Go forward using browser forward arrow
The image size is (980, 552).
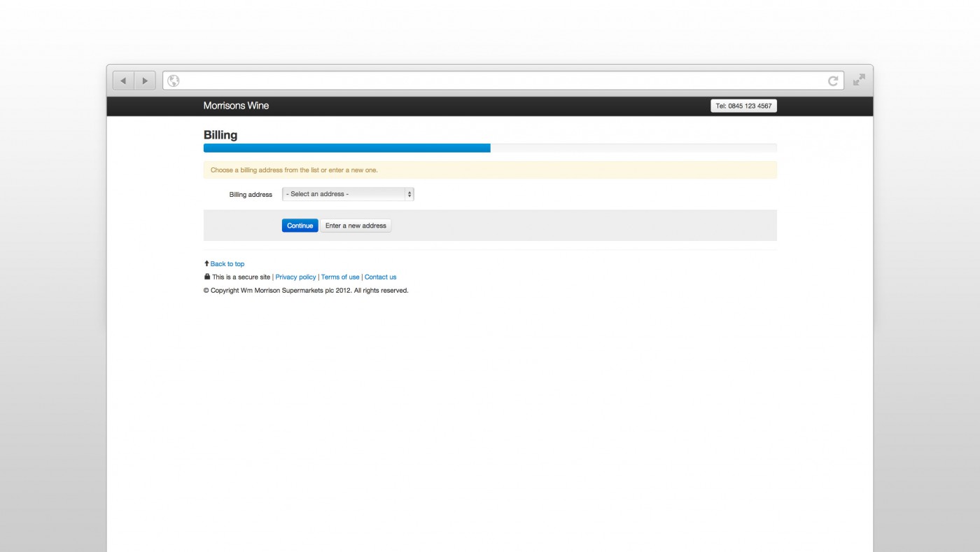[x=145, y=81]
